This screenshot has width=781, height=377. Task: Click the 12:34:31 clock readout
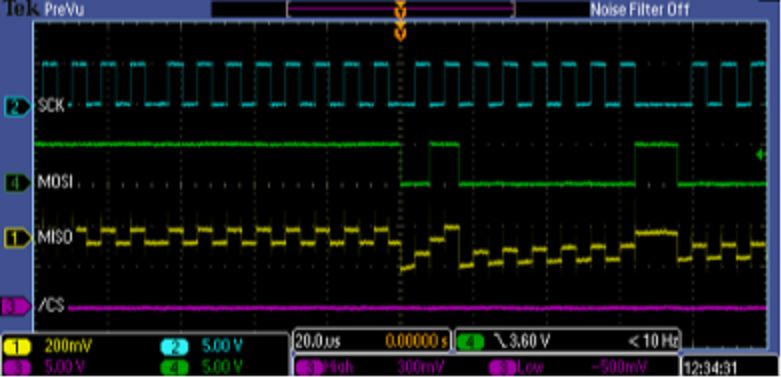point(711,368)
